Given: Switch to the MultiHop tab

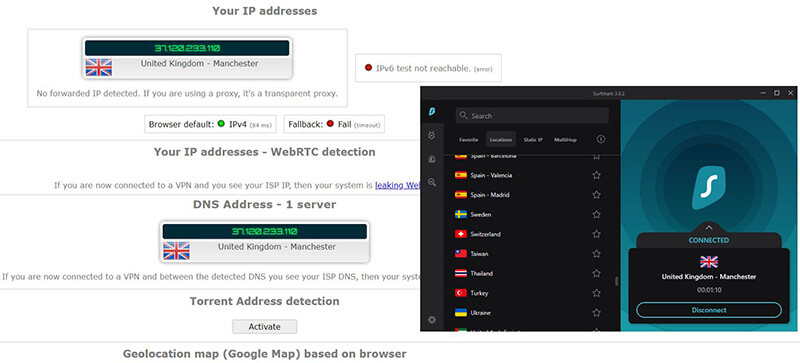Looking at the screenshot, I should (565, 139).
